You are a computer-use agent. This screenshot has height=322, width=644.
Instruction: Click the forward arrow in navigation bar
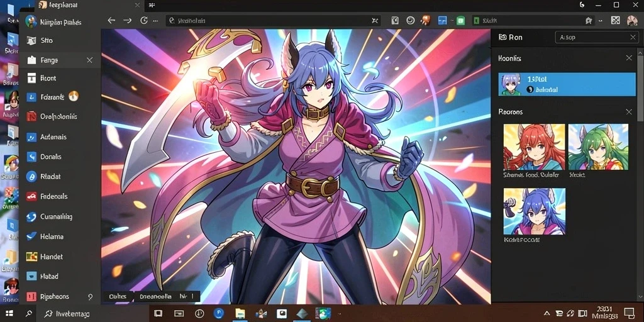coord(127,20)
